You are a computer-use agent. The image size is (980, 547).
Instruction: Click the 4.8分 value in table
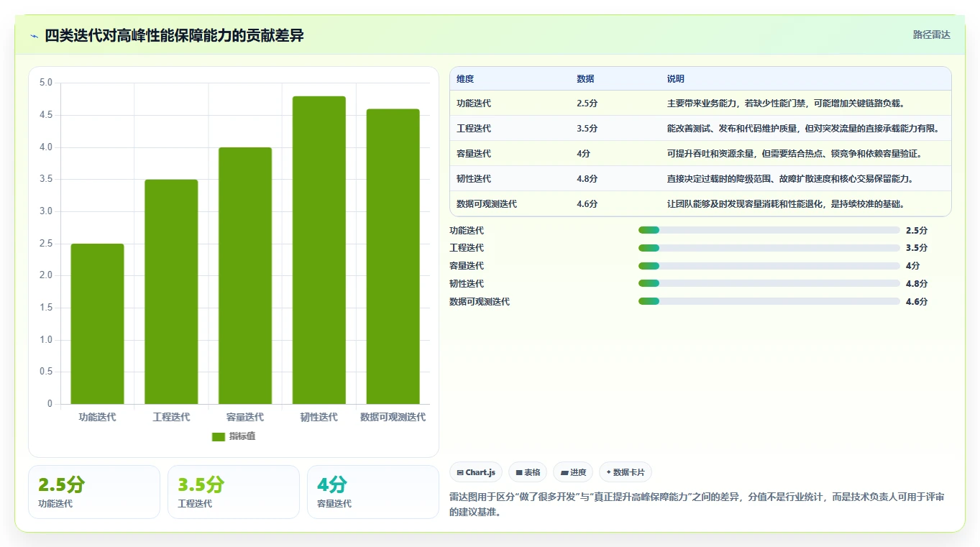click(x=587, y=179)
